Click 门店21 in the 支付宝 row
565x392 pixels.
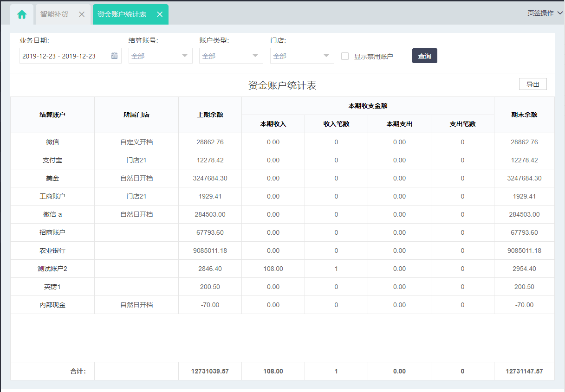136,160
